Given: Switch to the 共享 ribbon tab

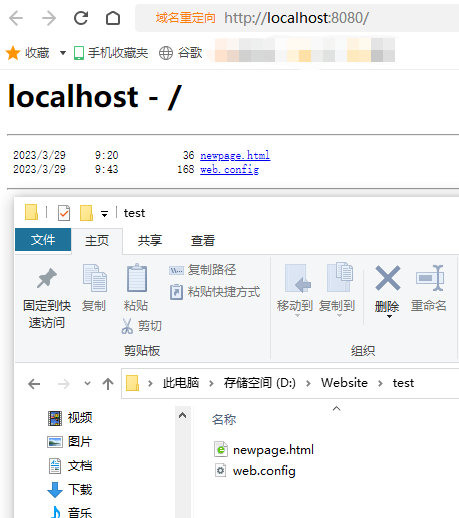Looking at the screenshot, I should [x=150, y=241].
